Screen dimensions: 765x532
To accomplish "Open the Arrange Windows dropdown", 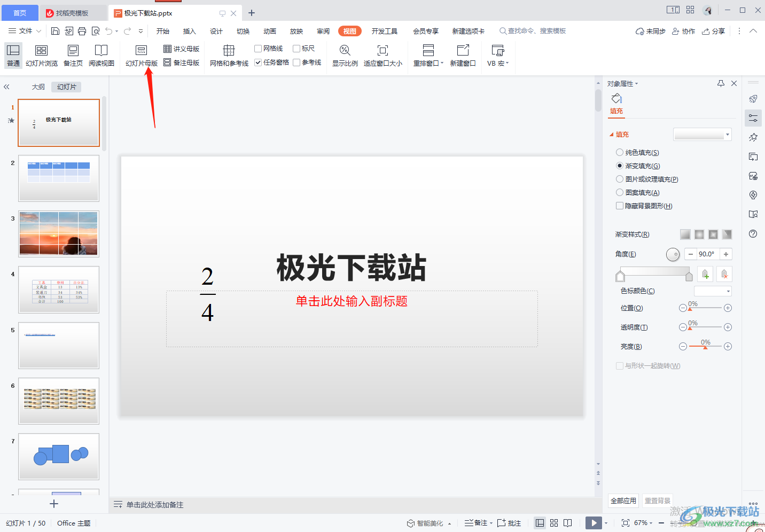I will point(428,56).
